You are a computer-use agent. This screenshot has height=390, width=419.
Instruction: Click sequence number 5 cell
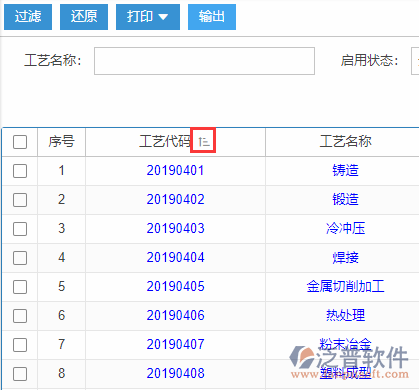pyautogui.click(x=61, y=287)
